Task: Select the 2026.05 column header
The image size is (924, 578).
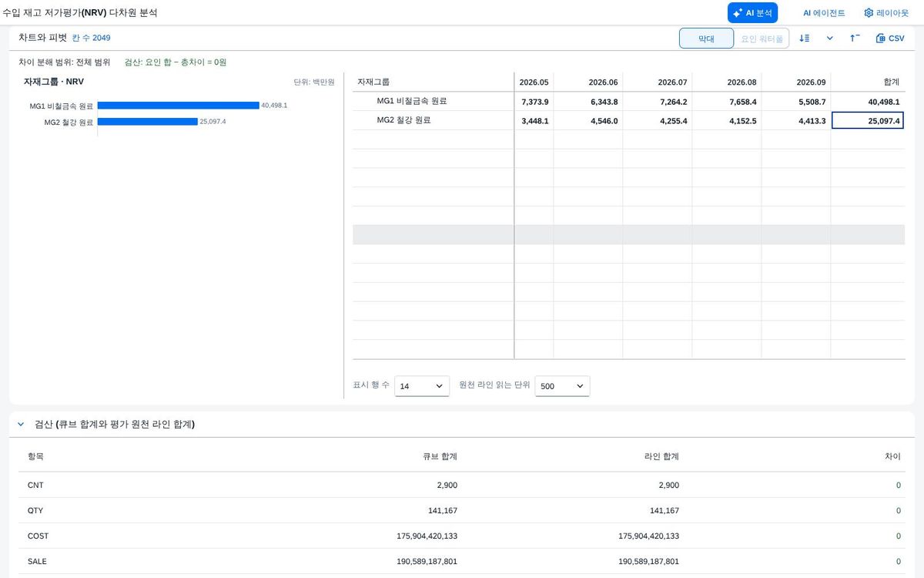Action: [534, 82]
